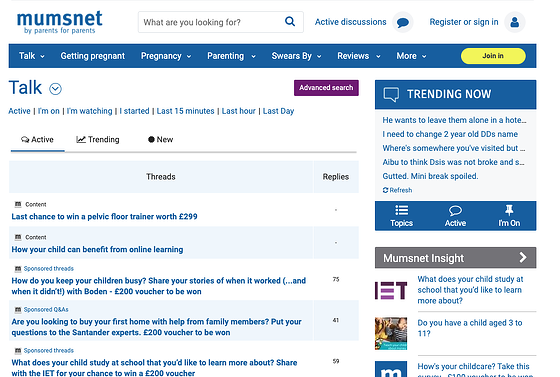
Task: Open the Active discussions speech bubble icon
Action: point(402,22)
